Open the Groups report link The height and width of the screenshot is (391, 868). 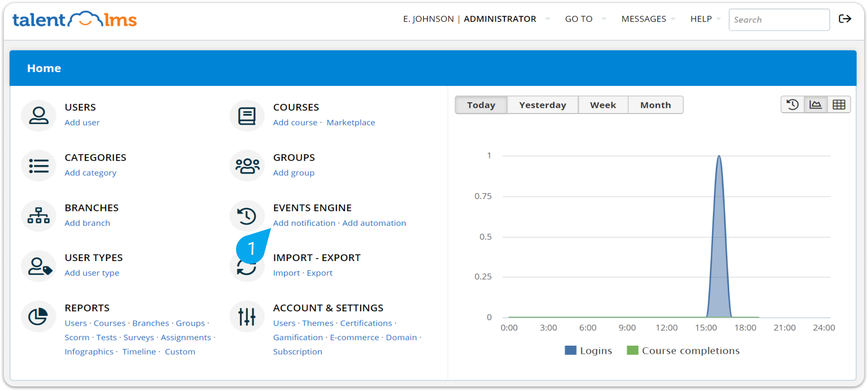(190, 323)
